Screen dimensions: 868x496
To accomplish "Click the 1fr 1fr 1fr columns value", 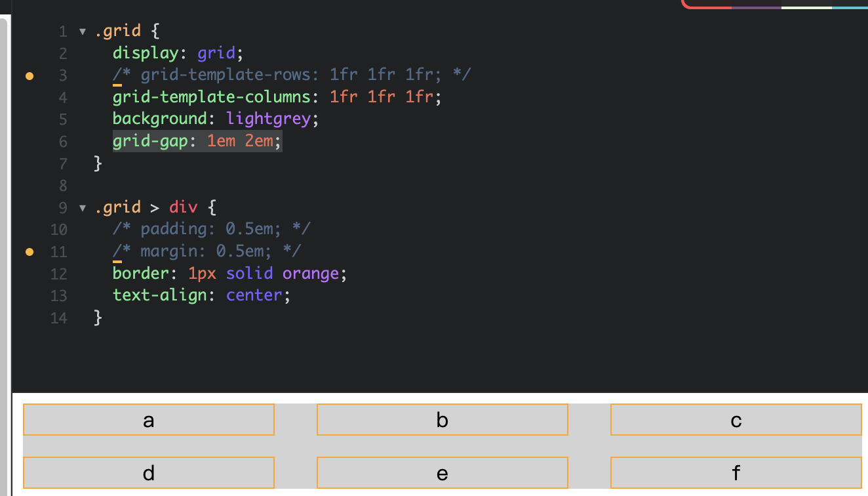I will click(382, 97).
